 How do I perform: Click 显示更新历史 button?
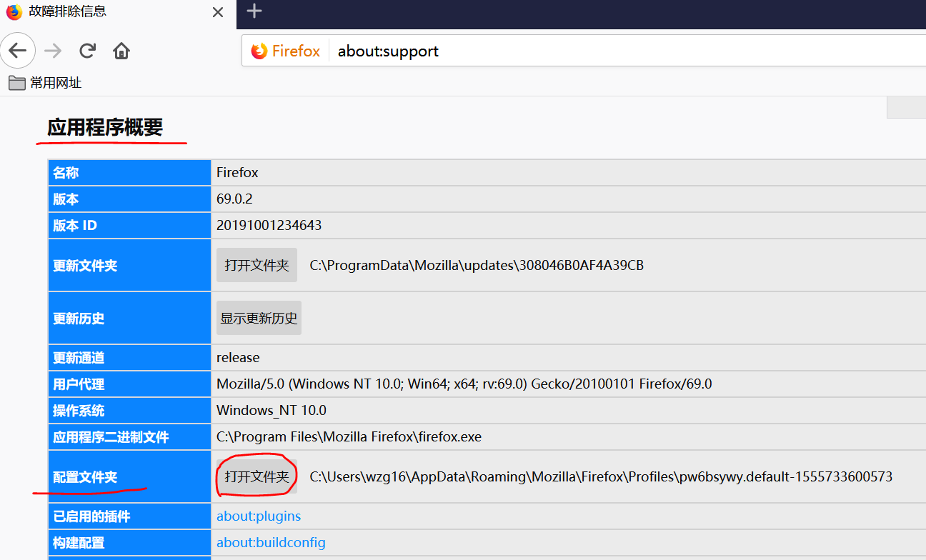pos(259,318)
